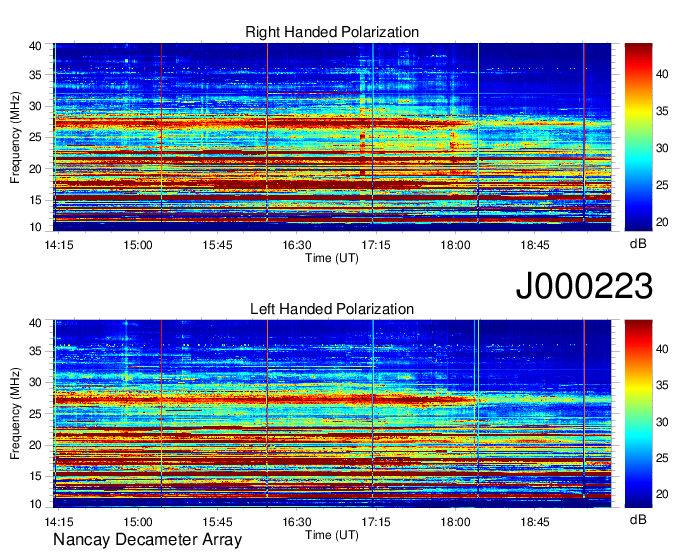Click the 'Left Handed Polarization' title

[x=332, y=309]
